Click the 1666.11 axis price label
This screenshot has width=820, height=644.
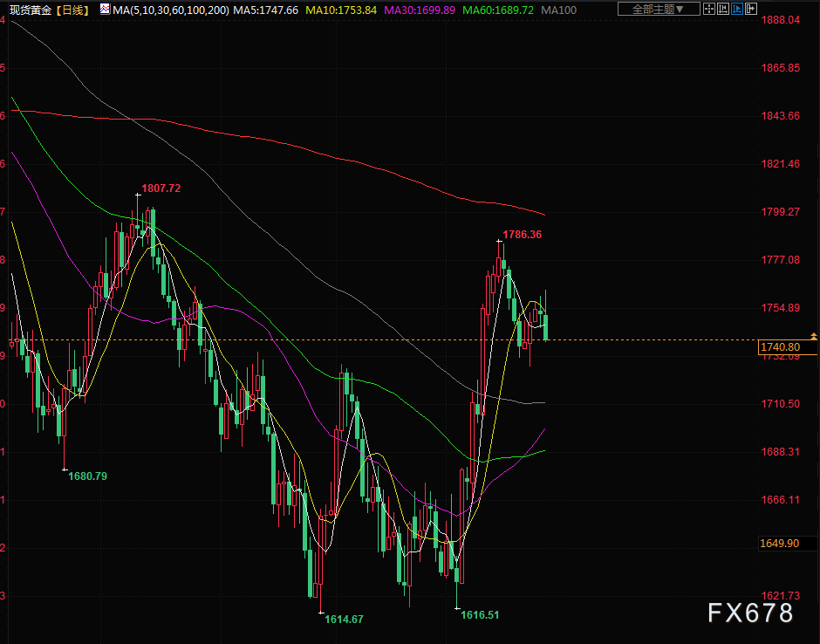pyautogui.click(x=780, y=500)
